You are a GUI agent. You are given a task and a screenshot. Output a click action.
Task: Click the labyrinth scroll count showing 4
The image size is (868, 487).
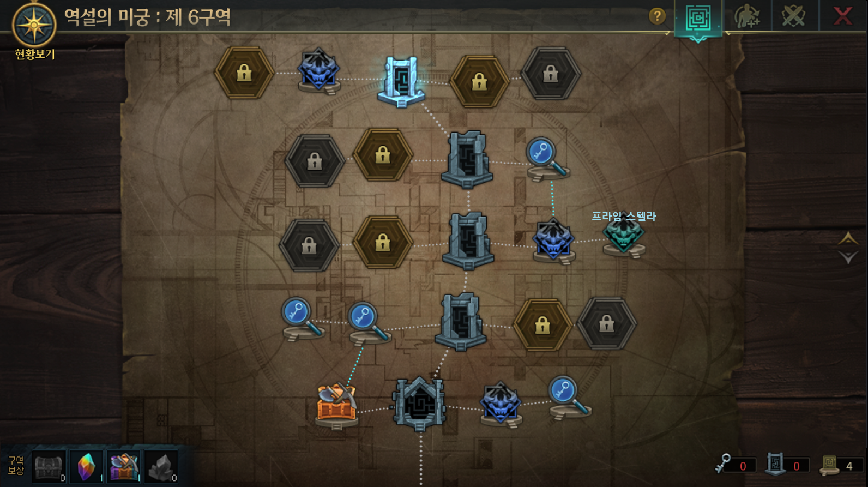point(841,465)
